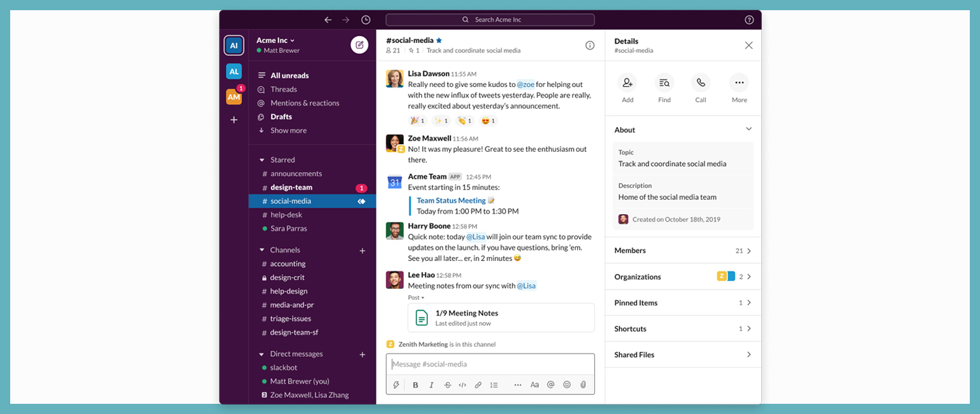Open the shortcuts lightning bolt icon

click(397, 385)
